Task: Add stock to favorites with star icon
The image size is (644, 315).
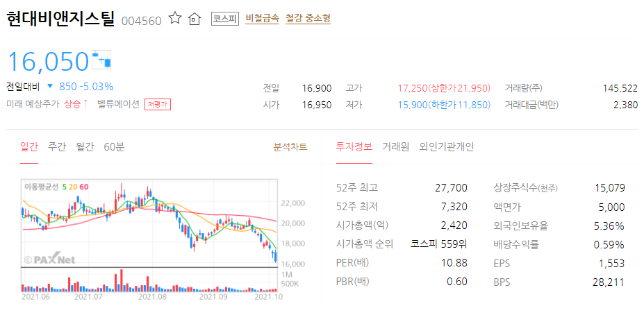Action: coord(175,18)
